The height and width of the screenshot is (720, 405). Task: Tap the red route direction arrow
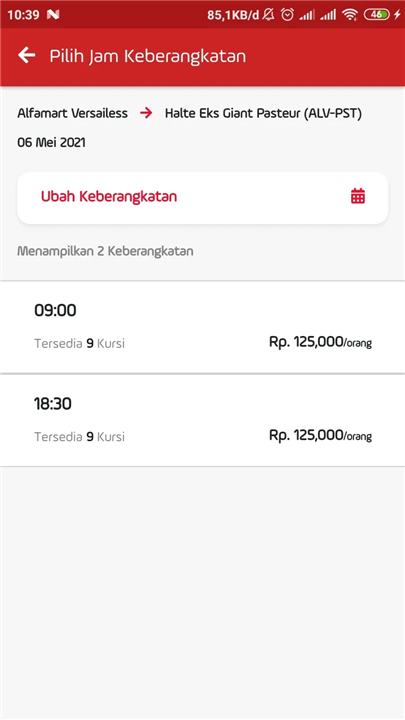coord(146,113)
